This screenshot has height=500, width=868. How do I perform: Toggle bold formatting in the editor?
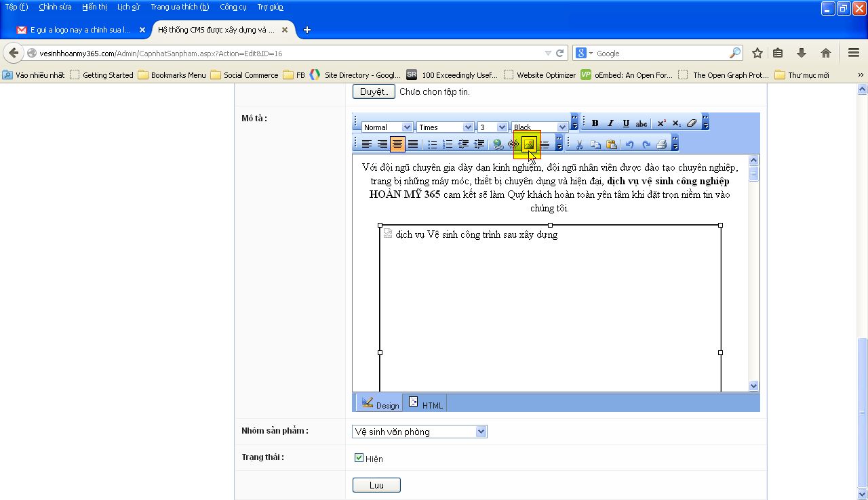(x=595, y=123)
